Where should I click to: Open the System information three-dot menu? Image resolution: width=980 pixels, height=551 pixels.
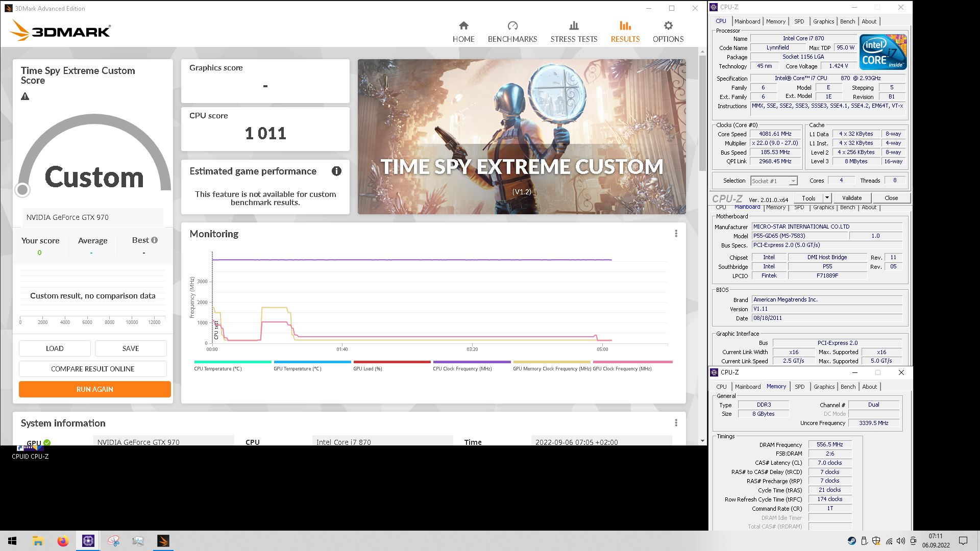pos(676,423)
